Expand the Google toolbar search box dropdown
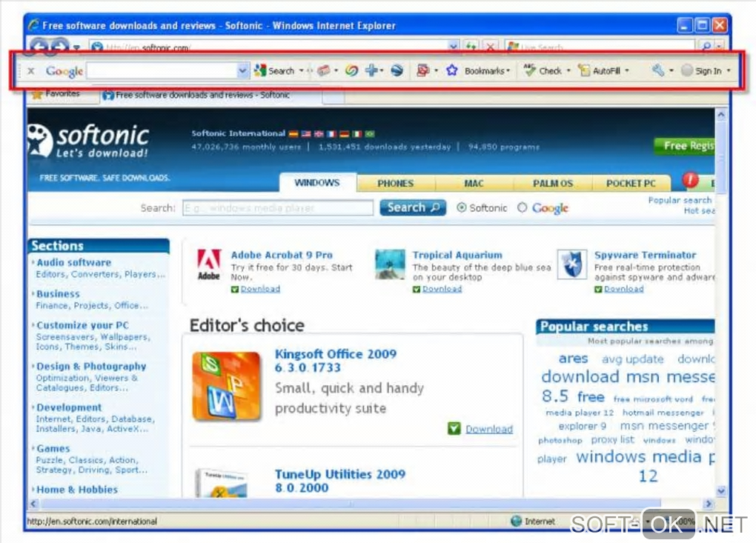The width and height of the screenshot is (756, 543). (242, 71)
